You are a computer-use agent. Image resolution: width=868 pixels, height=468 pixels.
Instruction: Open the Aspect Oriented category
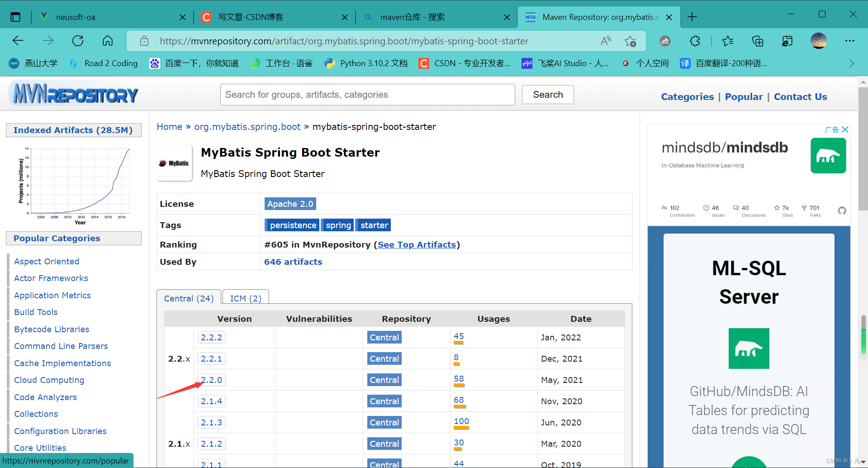point(47,261)
